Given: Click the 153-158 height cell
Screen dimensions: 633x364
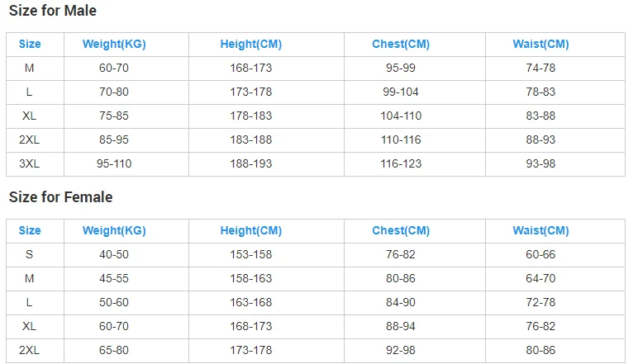Looking at the screenshot, I should (x=250, y=255).
